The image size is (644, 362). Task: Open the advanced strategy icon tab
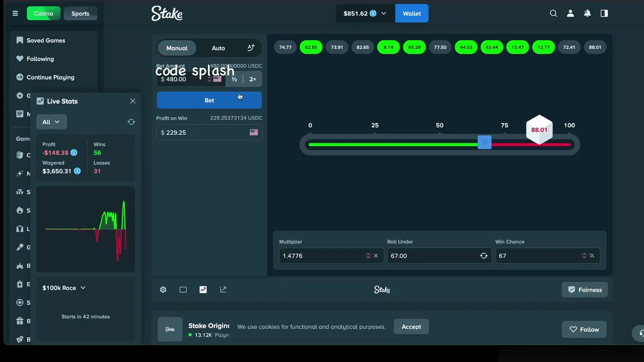pos(251,48)
